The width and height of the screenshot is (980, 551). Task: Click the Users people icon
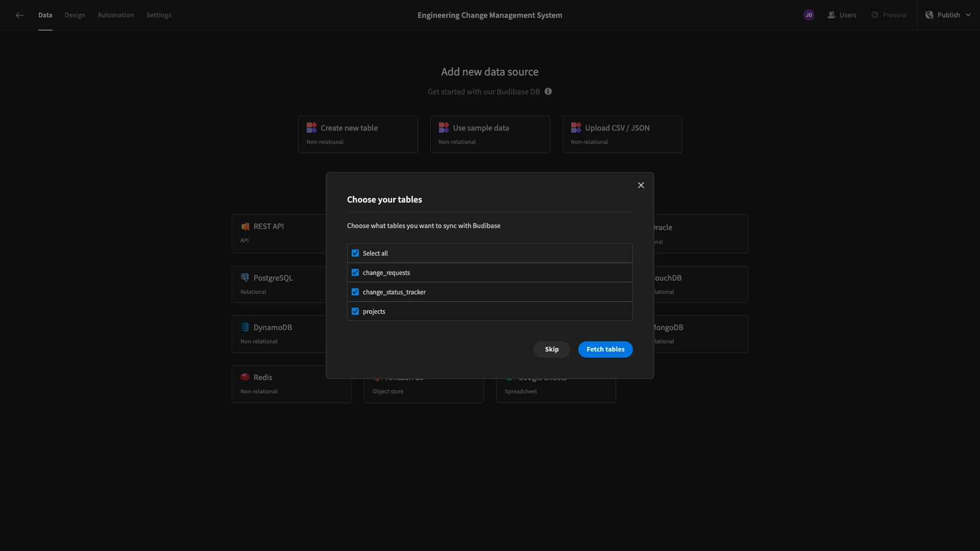pos(831,15)
